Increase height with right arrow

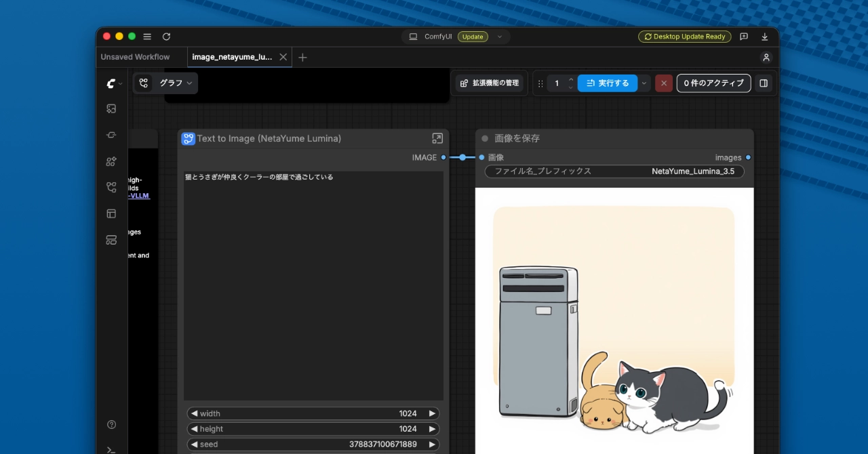click(x=432, y=429)
